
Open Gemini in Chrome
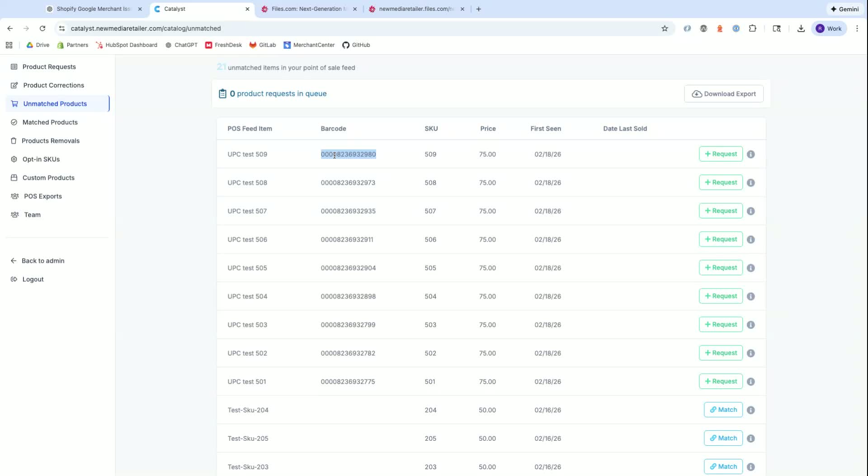844,9
